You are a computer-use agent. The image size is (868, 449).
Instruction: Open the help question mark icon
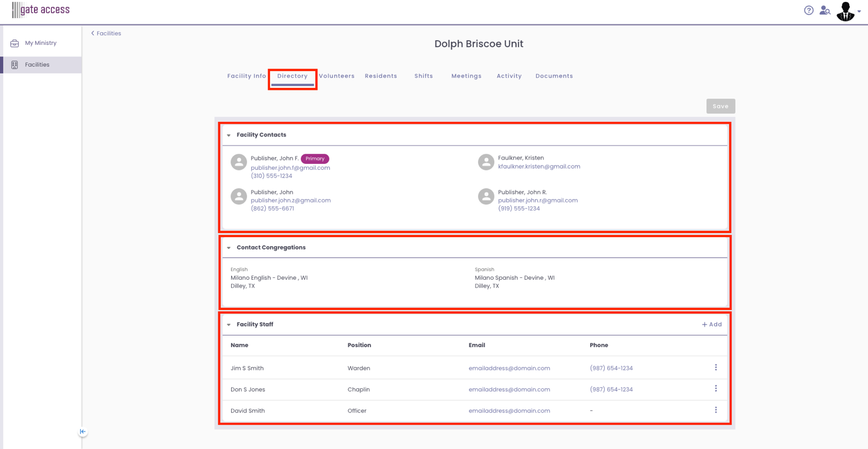(809, 10)
